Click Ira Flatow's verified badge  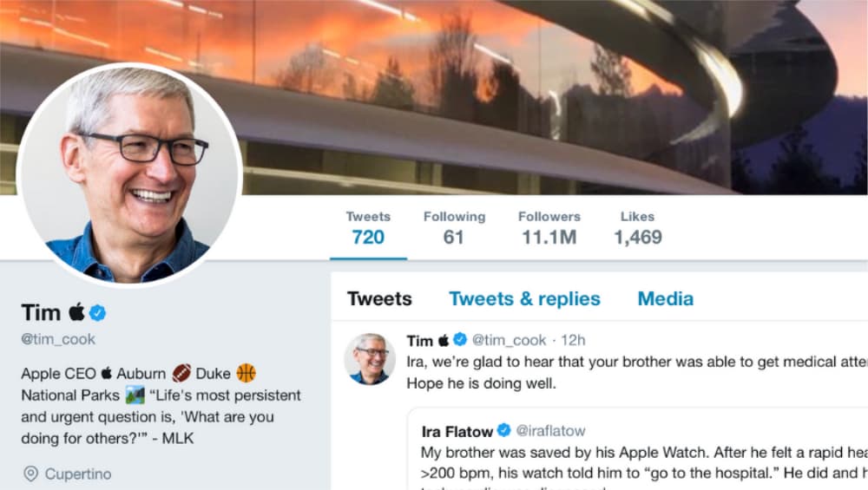point(503,429)
